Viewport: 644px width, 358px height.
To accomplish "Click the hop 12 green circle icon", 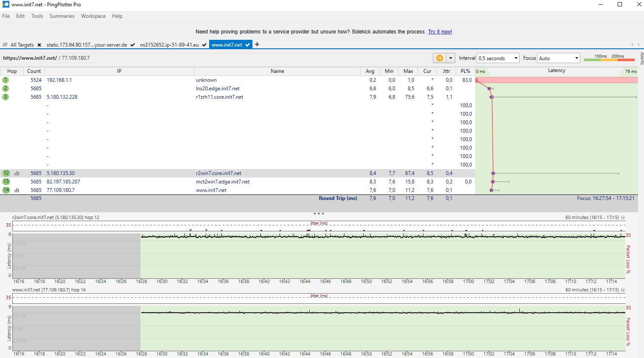I will click(6, 173).
